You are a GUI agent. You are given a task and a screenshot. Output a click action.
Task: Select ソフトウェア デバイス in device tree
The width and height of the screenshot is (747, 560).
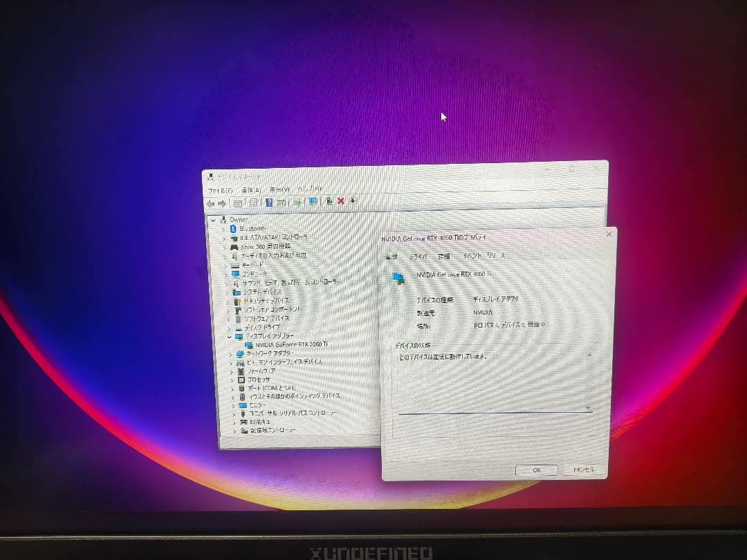266,319
